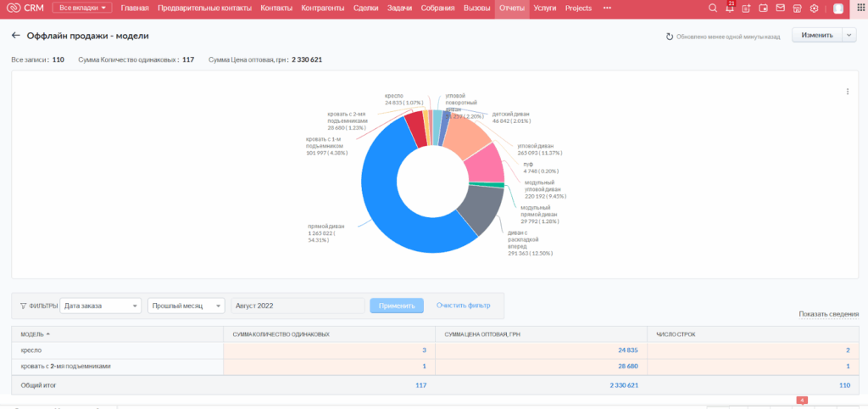Open the settings gear icon
The height and width of the screenshot is (409, 868).
814,8
